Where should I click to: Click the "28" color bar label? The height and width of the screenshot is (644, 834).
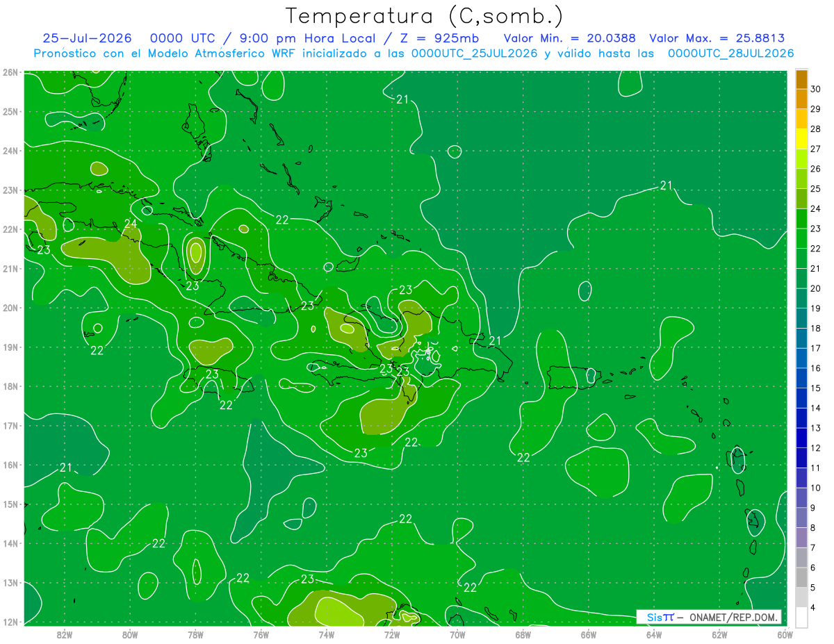pos(815,129)
